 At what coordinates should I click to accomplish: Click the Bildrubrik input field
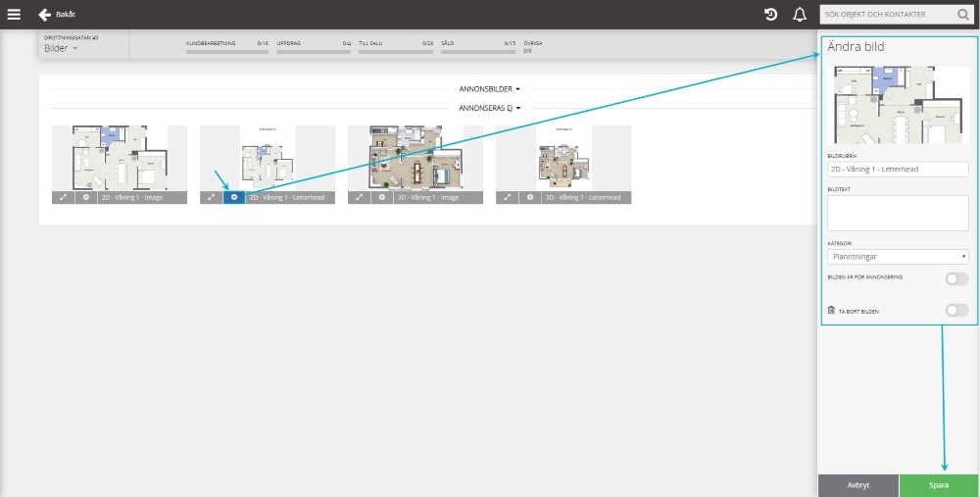(898, 169)
